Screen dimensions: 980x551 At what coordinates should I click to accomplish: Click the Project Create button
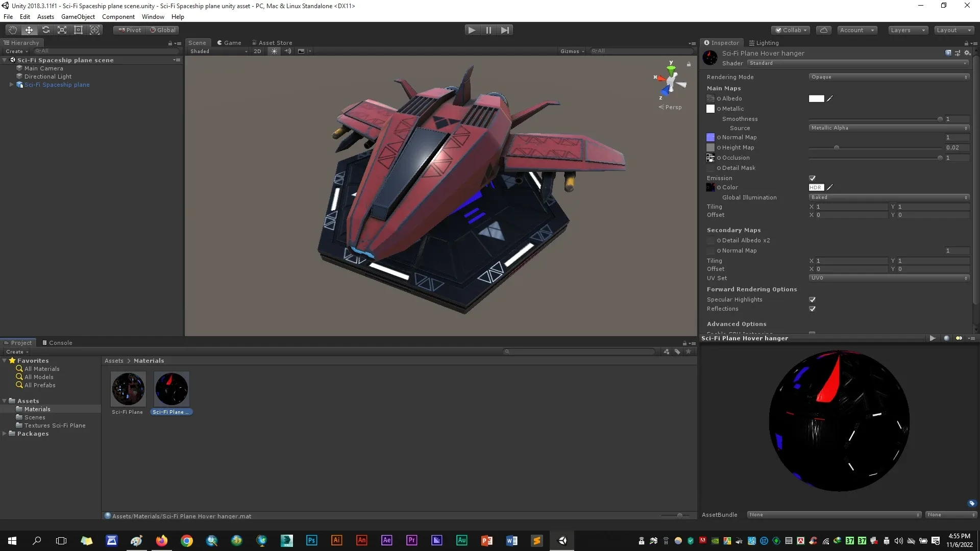click(x=17, y=352)
